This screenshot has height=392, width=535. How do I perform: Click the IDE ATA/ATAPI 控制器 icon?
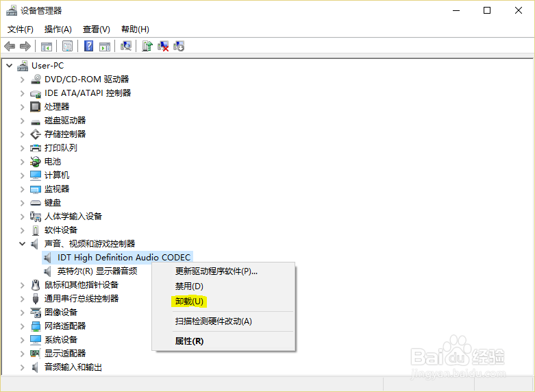pos(36,93)
